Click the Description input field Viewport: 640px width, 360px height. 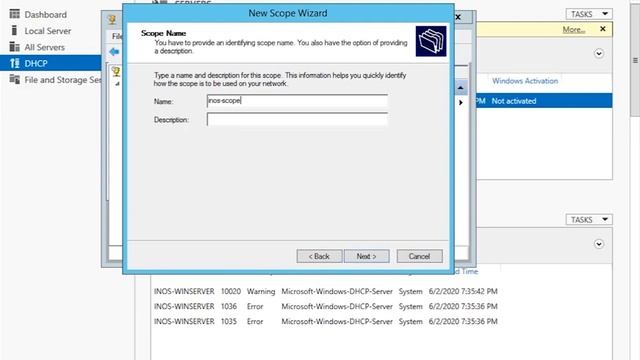(297, 119)
